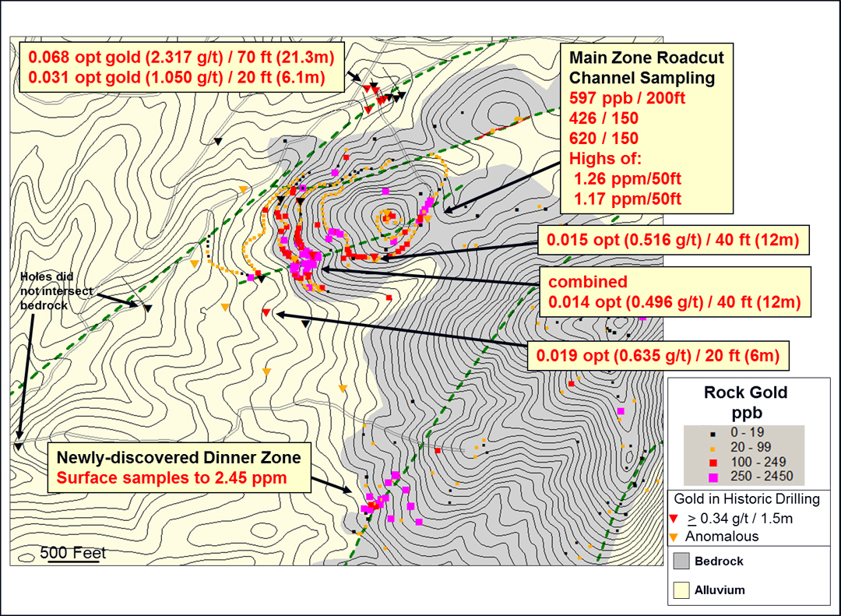The width and height of the screenshot is (841, 616).
Task: Click the combined 0.014 opt callout box
Action: click(x=674, y=292)
